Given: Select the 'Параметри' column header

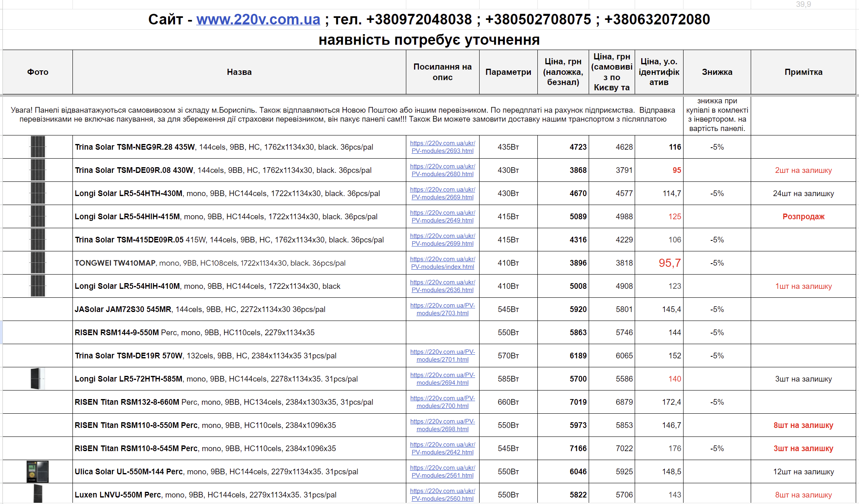Looking at the screenshot, I should [x=508, y=72].
